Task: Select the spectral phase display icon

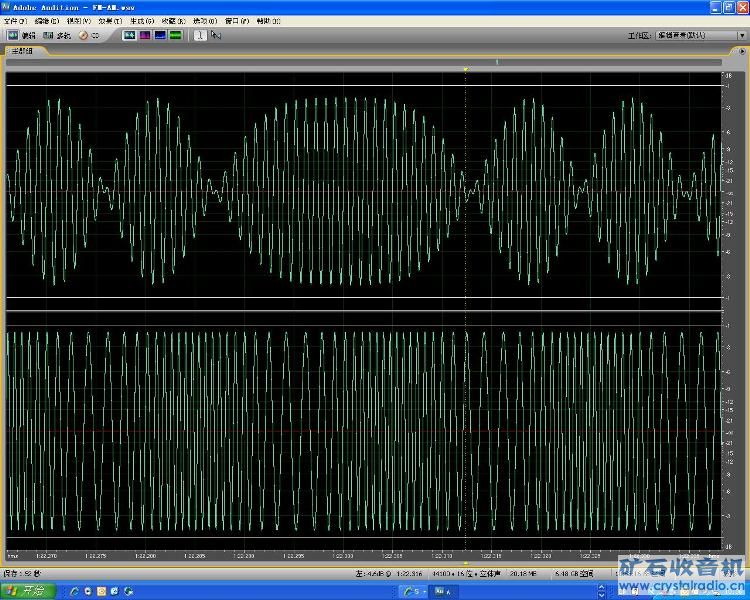Action: click(176, 35)
